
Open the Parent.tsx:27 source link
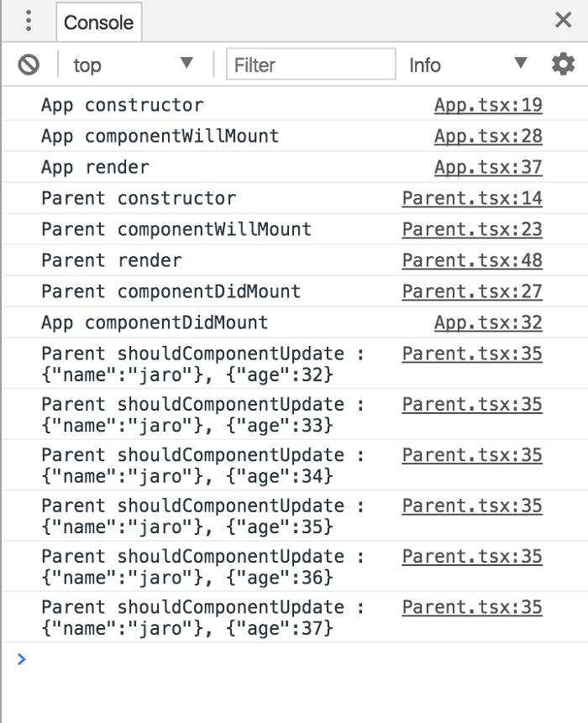point(472,291)
